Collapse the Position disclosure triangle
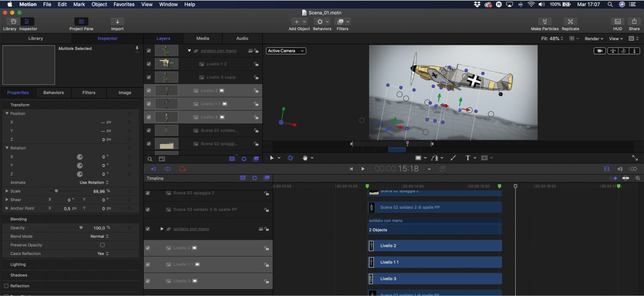Image resolution: width=644 pixels, height=296 pixels. coord(7,113)
